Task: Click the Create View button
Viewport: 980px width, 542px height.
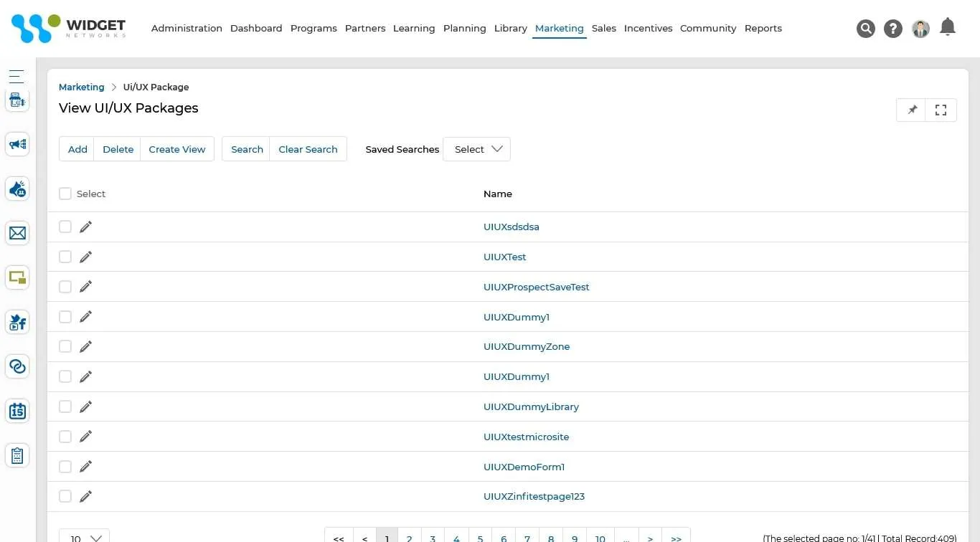Action: click(x=176, y=149)
